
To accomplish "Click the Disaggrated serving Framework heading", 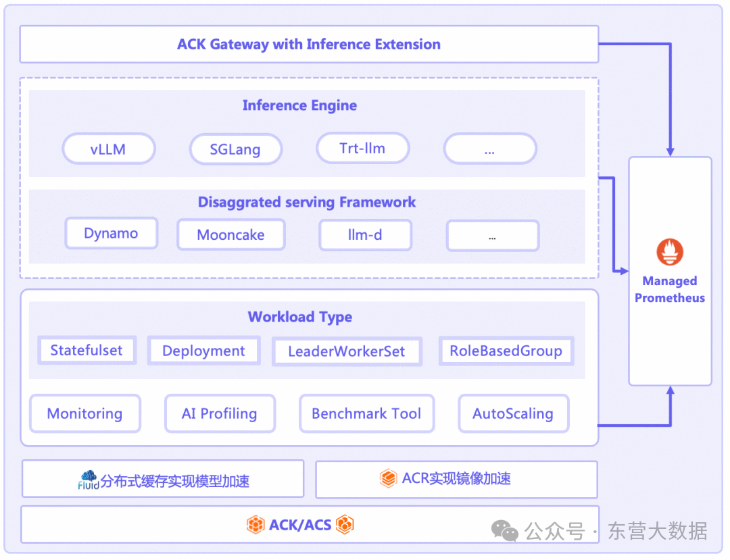I will [307, 203].
